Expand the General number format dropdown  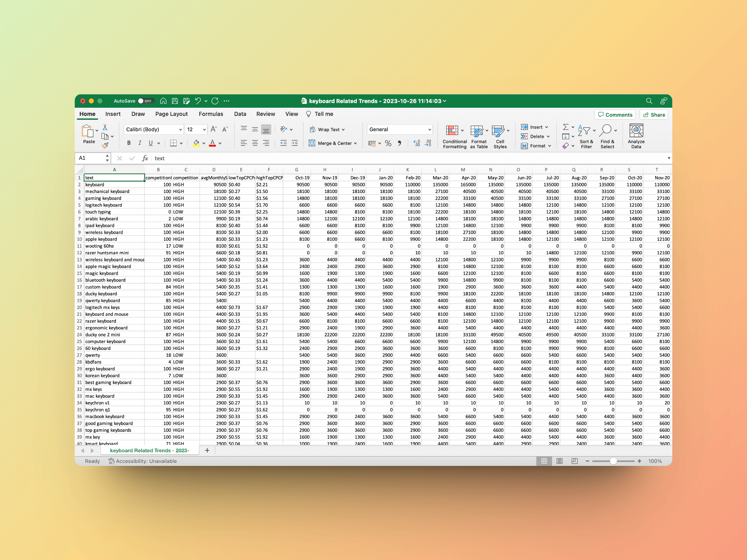click(430, 129)
